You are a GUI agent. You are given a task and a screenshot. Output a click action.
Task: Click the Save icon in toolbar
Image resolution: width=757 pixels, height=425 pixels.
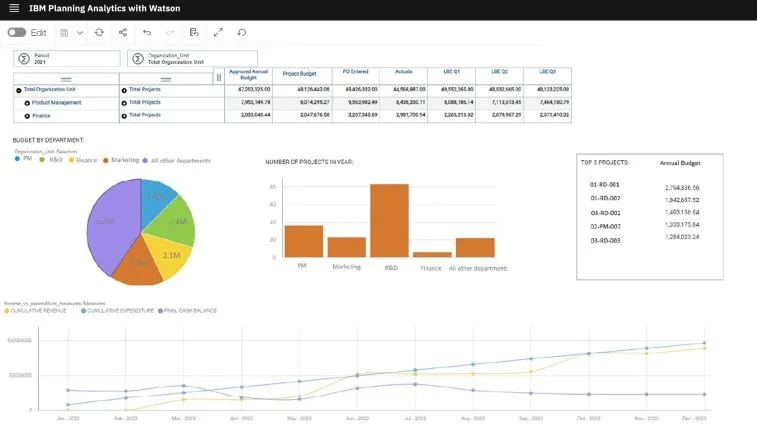click(x=64, y=32)
